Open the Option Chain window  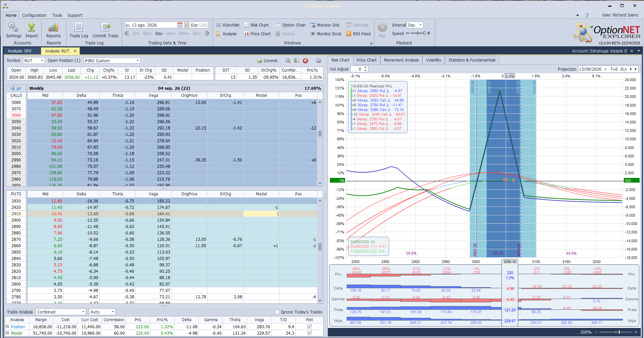[291, 25]
